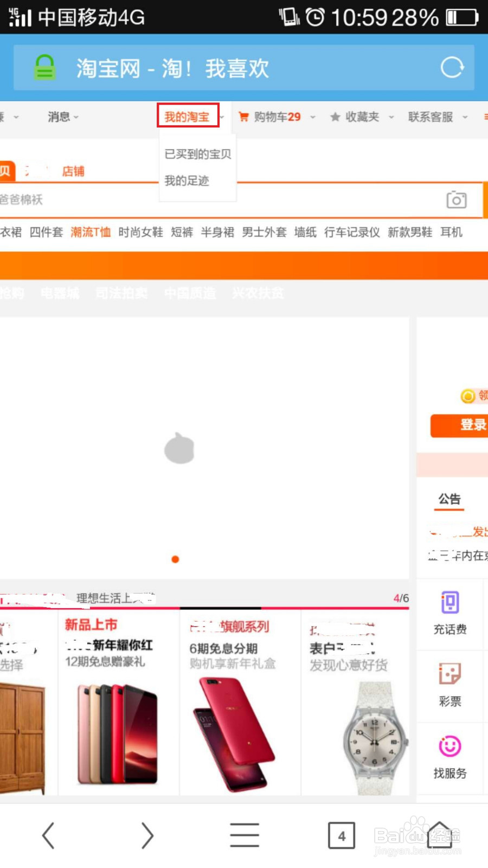
Task: Click the 潮流T恤 hot search link
Action: (91, 232)
